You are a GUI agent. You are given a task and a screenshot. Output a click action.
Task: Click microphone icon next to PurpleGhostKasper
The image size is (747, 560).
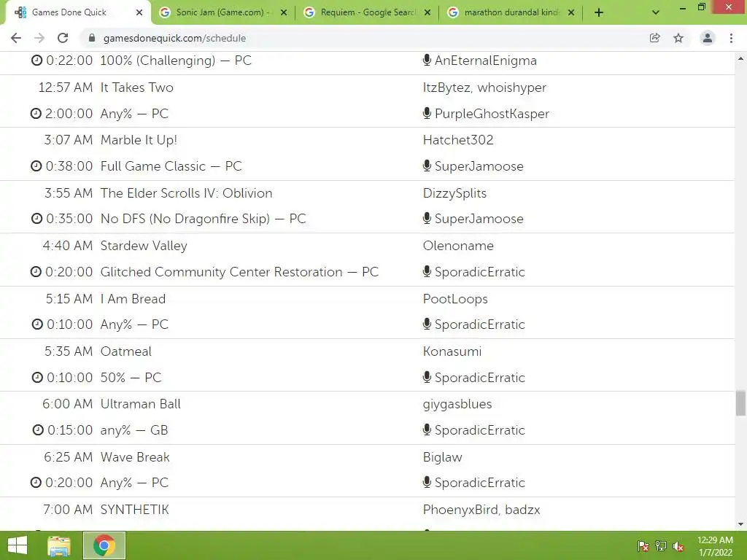coord(427,113)
